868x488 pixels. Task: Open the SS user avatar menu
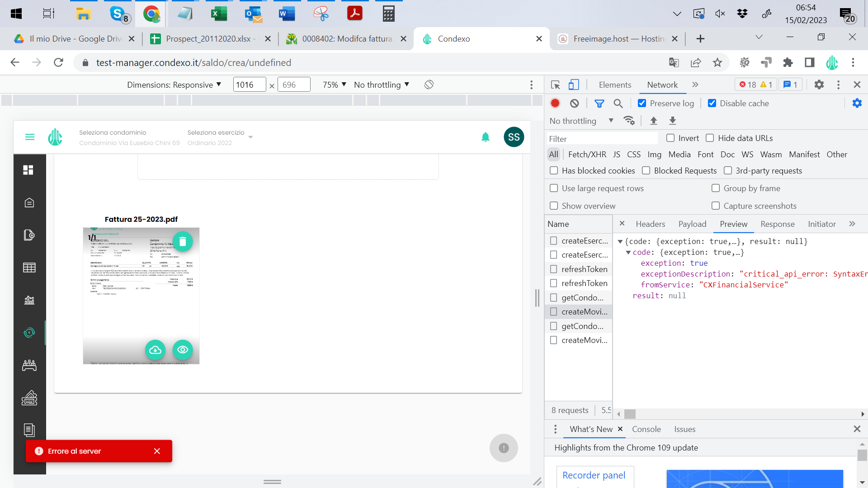[x=514, y=137]
